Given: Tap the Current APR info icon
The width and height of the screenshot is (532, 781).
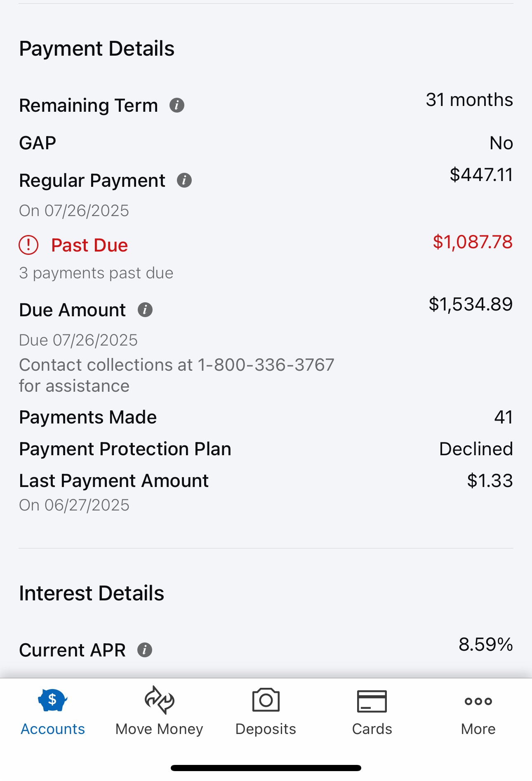Looking at the screenshot, I should [x=145, y=650].
